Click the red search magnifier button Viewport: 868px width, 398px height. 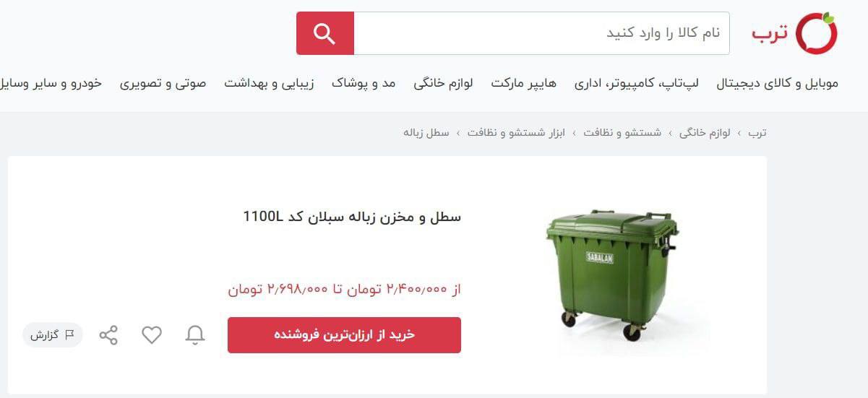[325, 33]
